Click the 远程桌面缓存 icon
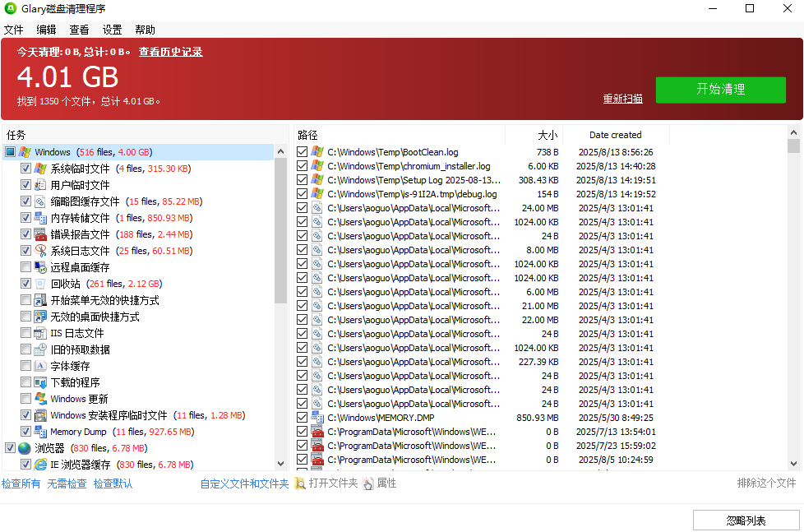Screen dimensions: 804x532 tap(40, 267)
